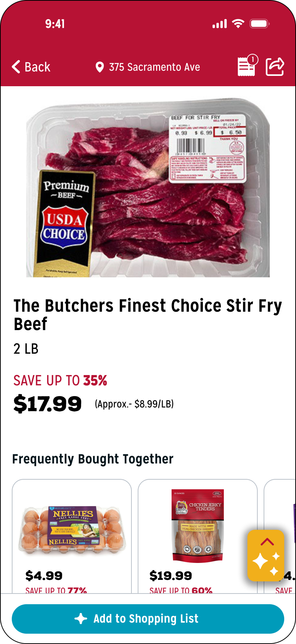The height and width of the screenshot is (644, 296).
Task: Tap the white sparkles on yellow button
Action: 266,562
